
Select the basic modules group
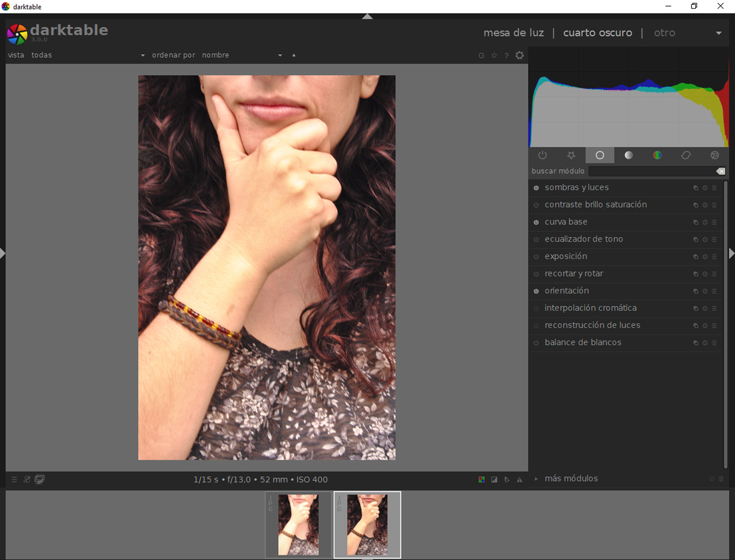pyautogui.click(x=599, y=155)
